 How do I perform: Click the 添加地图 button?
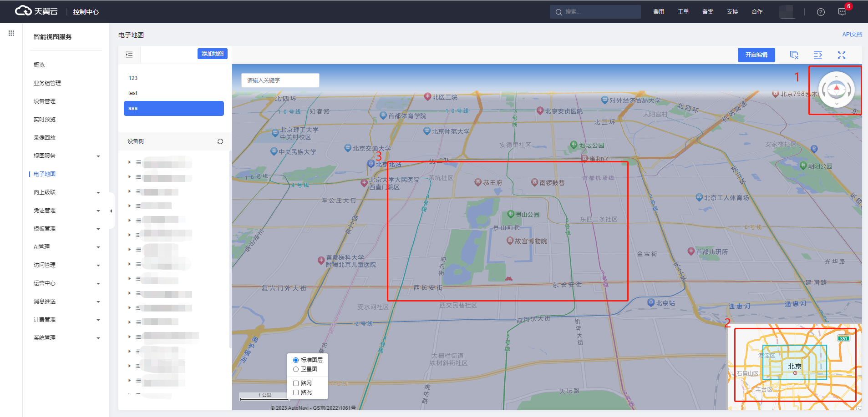pyautogui.click(x=212, y=54)
